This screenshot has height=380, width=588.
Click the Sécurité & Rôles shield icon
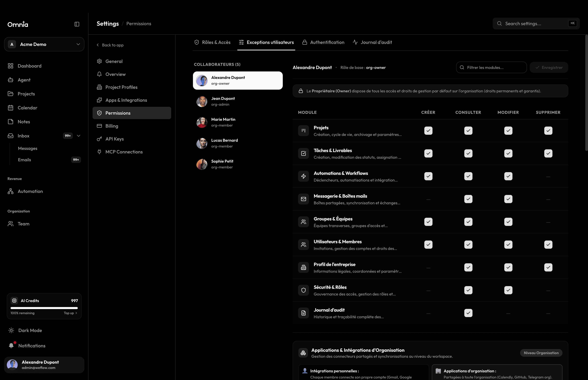point(304,290)
